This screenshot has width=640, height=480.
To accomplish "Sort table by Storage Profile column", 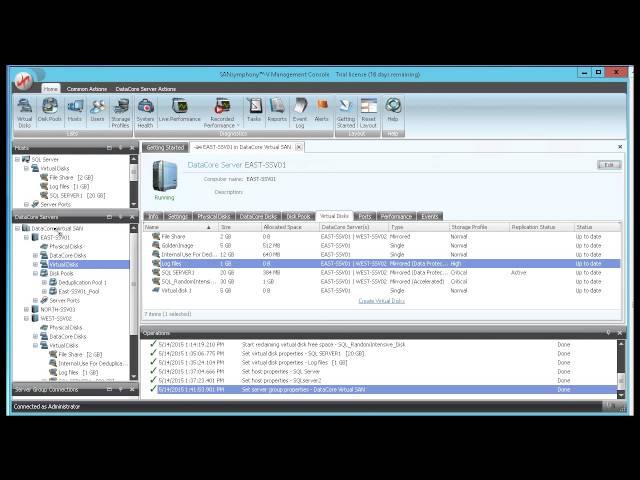I will [x=479, y=227].
